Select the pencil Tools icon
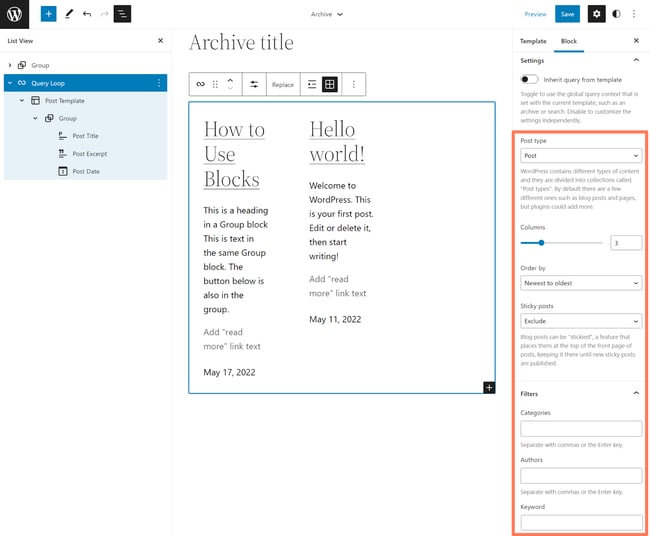 [68, 14]
